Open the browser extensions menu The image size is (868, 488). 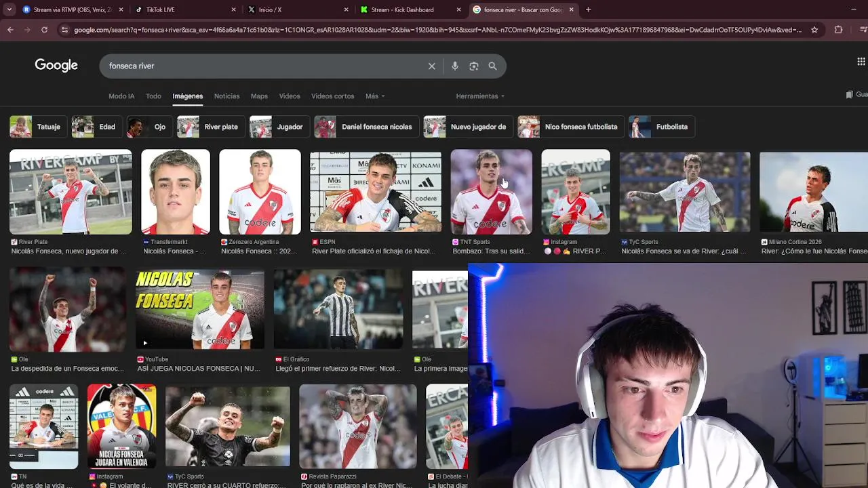[838, 30]
